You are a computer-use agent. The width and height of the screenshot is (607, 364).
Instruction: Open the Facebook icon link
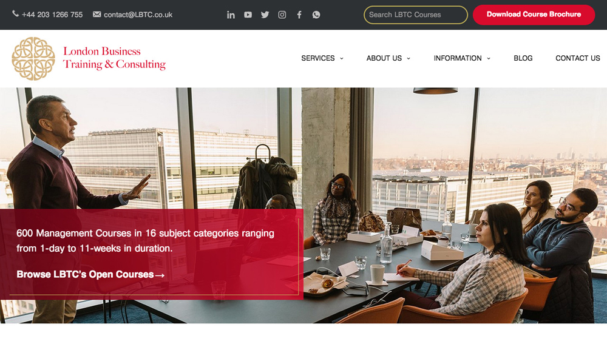(x=299, y=15)
